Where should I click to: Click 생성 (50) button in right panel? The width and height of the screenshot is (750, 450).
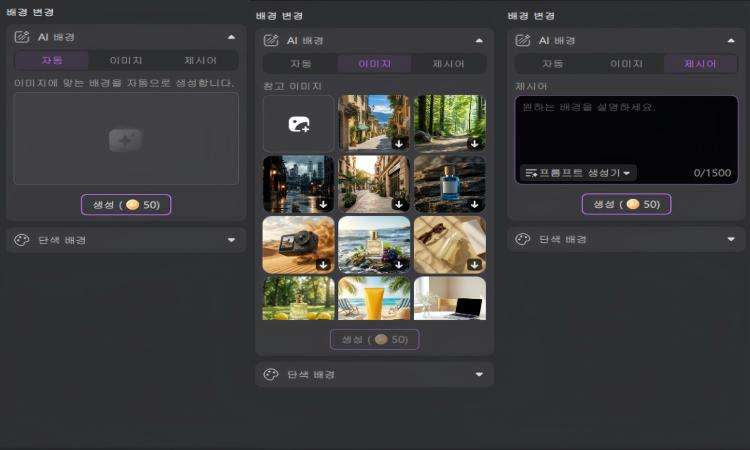626,204
